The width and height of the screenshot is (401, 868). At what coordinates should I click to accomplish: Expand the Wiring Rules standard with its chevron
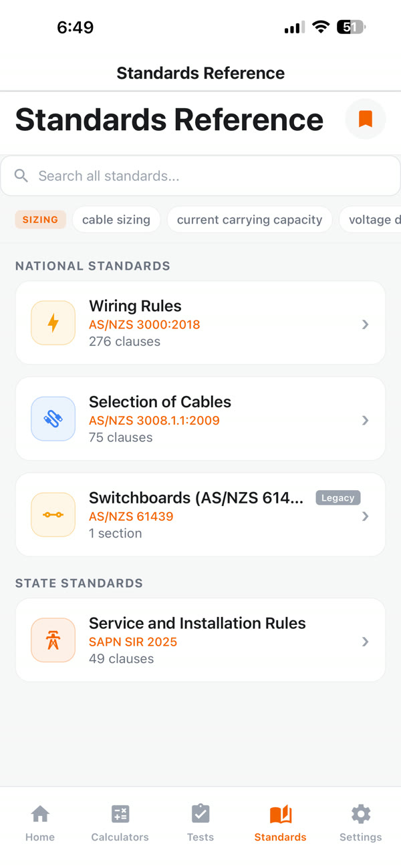pyautogui.click(x=365, y=324)
